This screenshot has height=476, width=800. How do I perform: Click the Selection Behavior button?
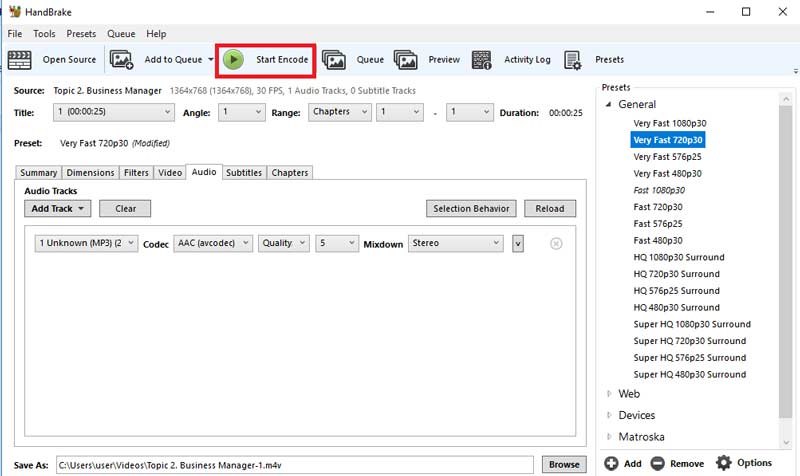471,209
